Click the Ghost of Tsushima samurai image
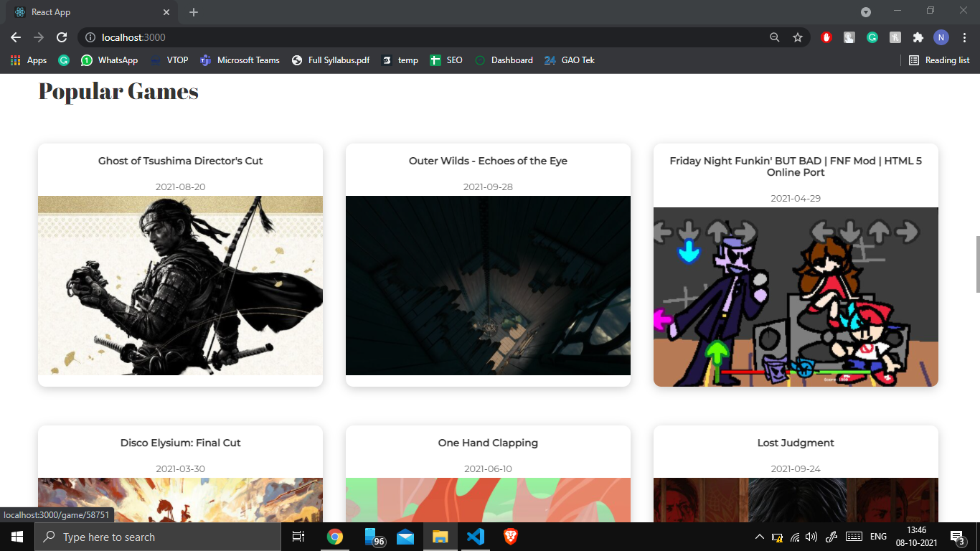980x551 pixels. (181, 286)
